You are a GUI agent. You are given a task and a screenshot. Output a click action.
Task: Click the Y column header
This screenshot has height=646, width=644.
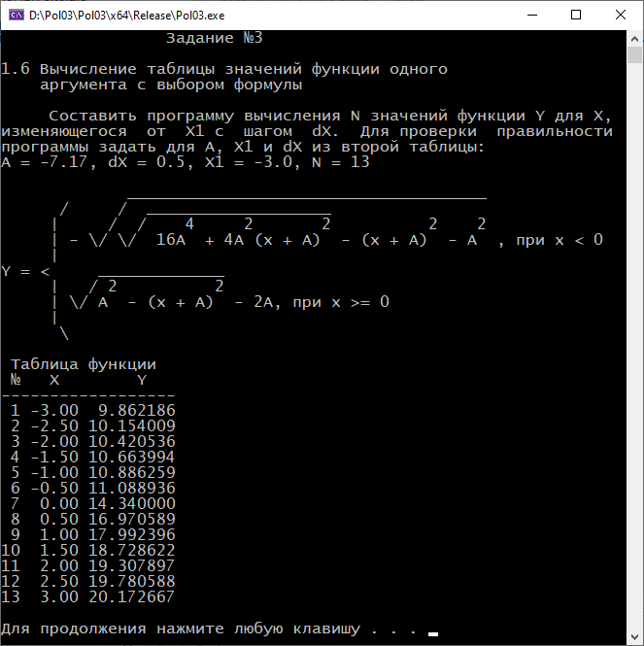pos(142,380)
